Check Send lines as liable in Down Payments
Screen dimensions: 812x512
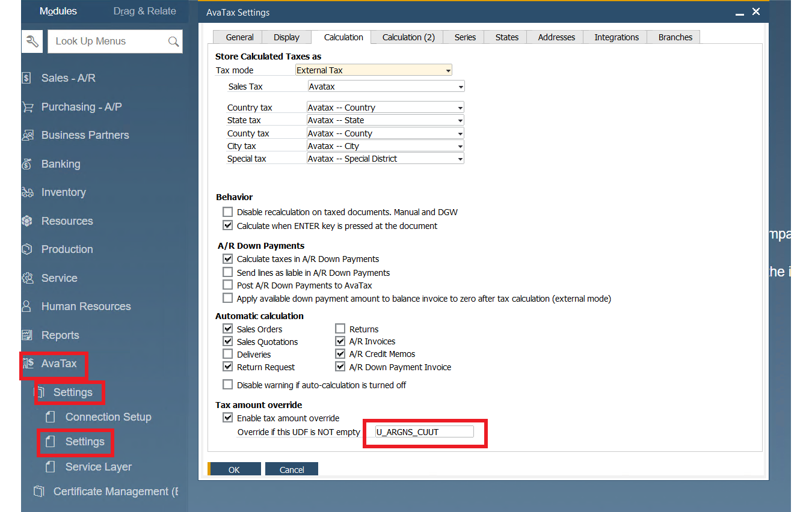(x=227, y=272)
